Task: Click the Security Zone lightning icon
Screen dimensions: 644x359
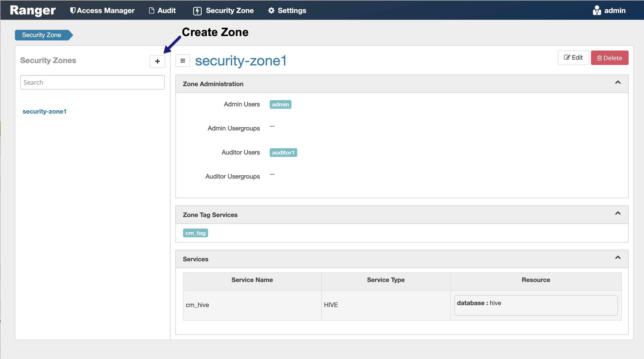Action: tap(197, 11)
